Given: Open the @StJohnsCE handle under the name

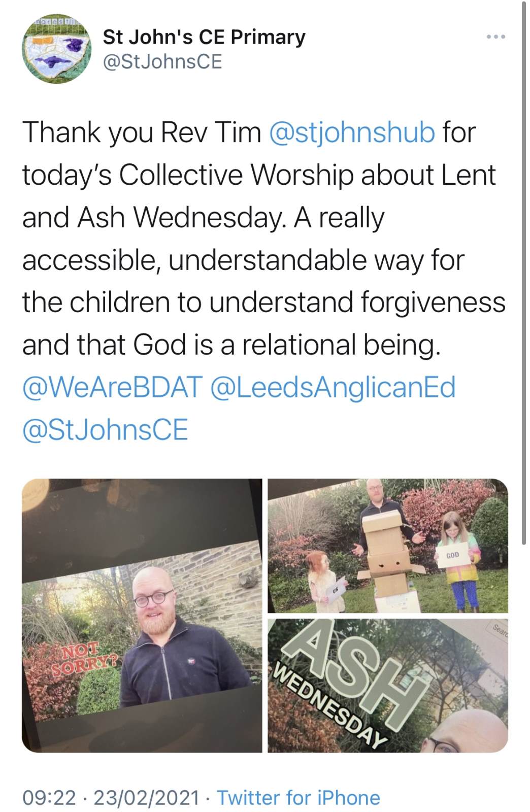Looking at the screenshot, I should [x=162, y=61].
